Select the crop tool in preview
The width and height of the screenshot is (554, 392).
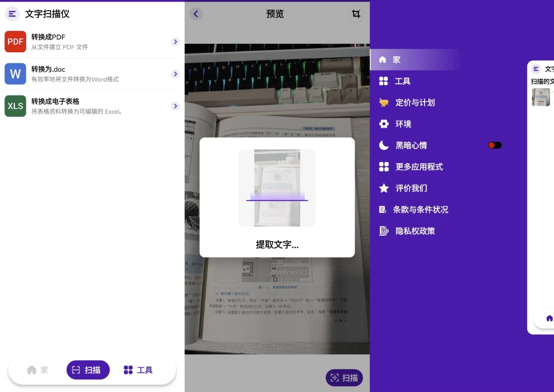[356, 14]
